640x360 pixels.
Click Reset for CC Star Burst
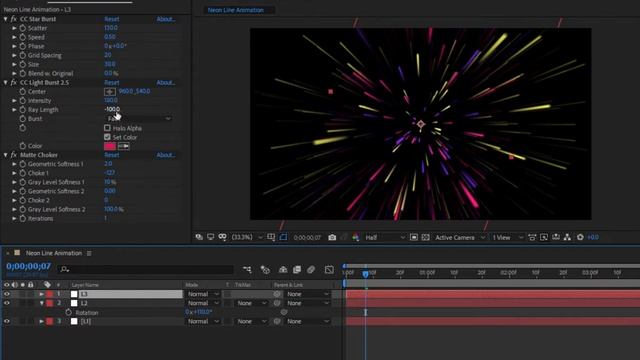(x=111, y=19)
